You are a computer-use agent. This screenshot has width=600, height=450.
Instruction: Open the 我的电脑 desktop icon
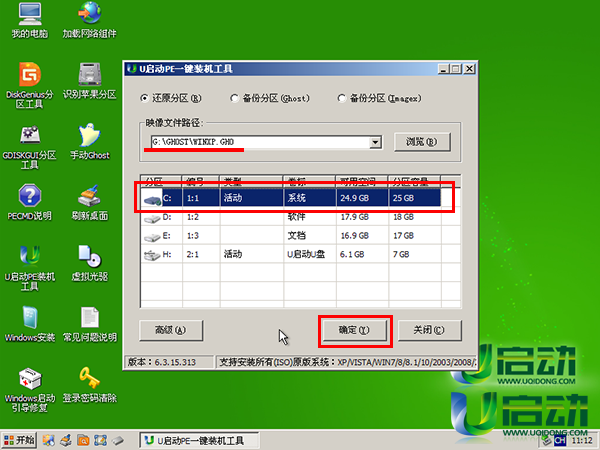[x=30, y=20]
